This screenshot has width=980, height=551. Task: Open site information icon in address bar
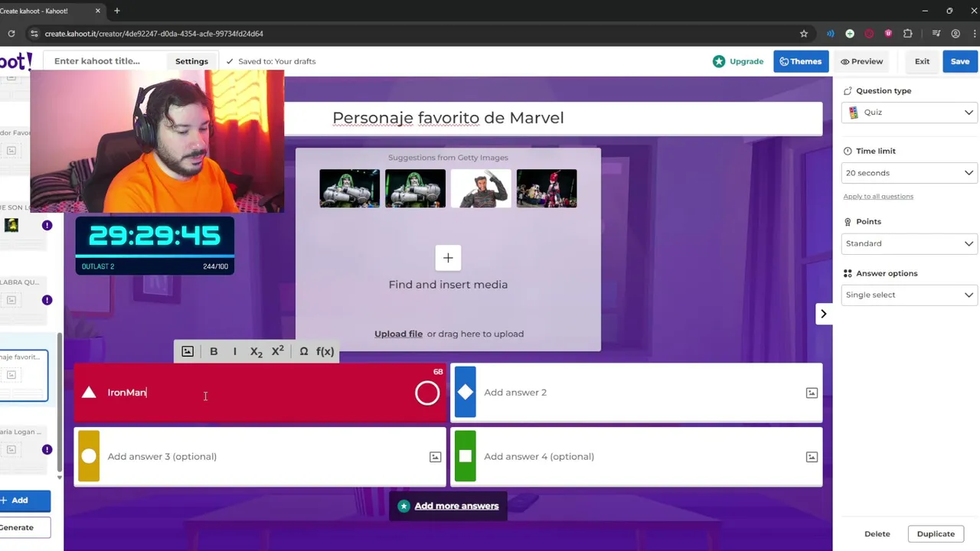tap(34, 34)
